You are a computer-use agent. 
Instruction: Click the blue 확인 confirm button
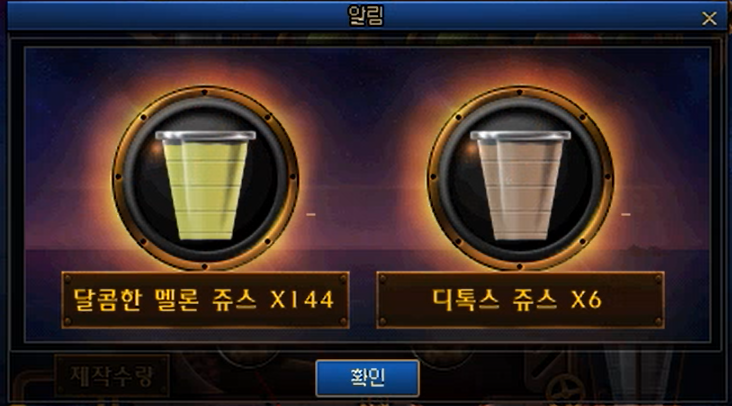(x=367, y=378)
